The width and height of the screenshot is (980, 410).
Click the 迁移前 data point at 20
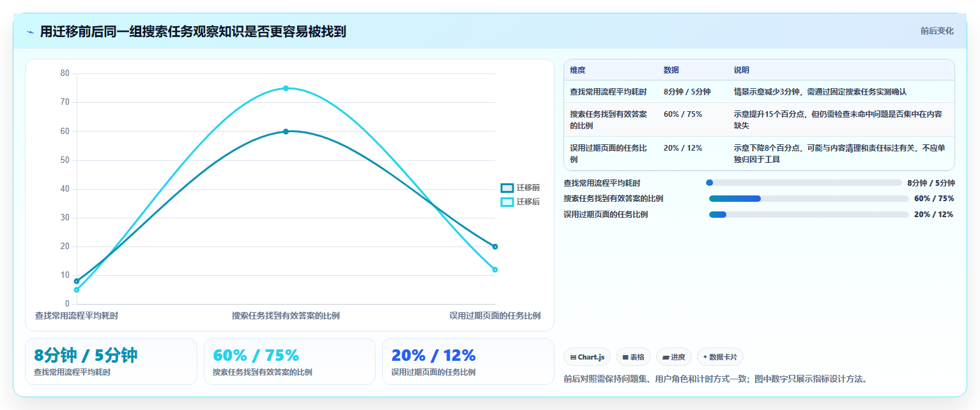click(495, 247)
